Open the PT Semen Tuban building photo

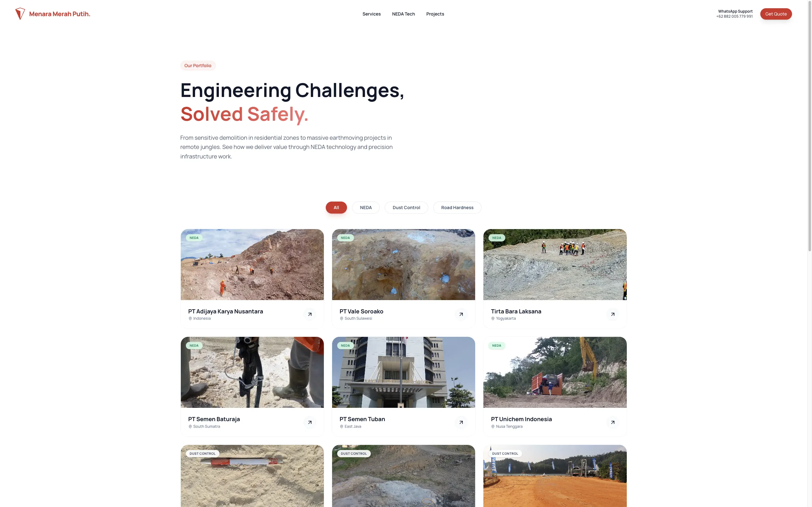(x=403, y=372)
